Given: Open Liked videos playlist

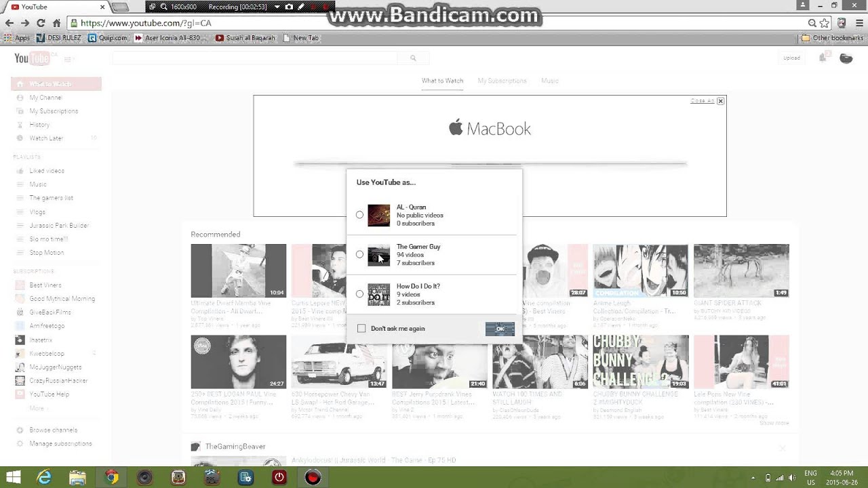Looking at the screenshot, I should (x=47, y=171).
